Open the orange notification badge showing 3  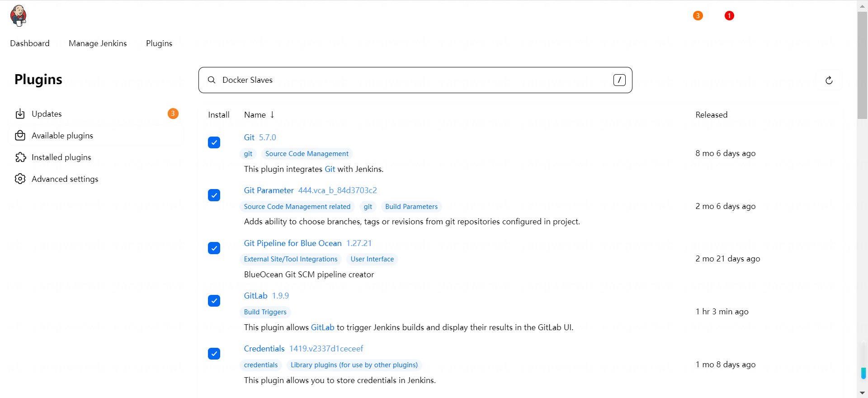698,16
